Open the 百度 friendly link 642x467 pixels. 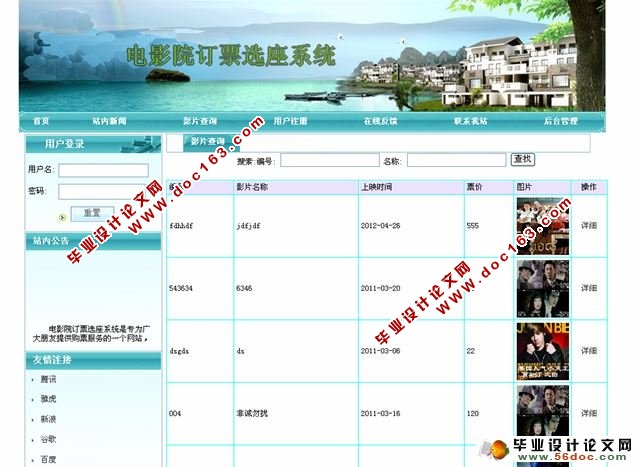click(x=48, y=460)
